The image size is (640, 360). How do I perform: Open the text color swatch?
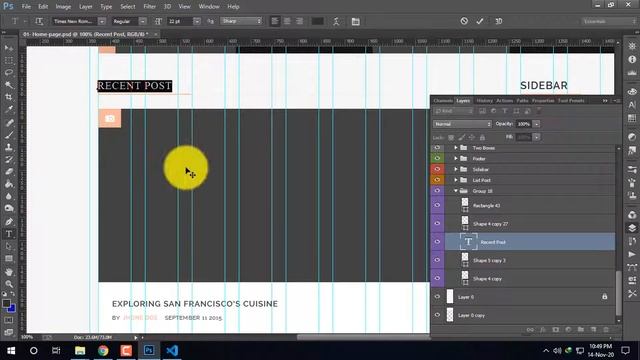(318, 21)
